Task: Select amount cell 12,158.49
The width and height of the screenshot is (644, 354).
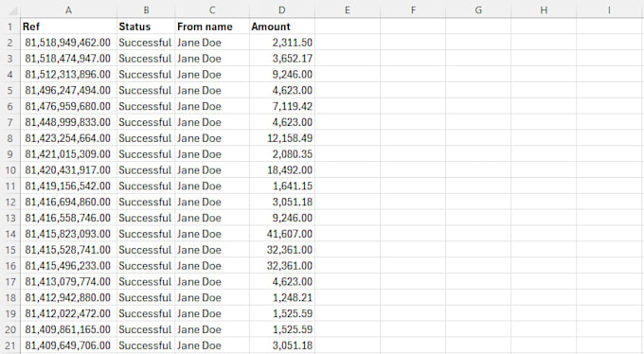Action: pos(282,138)
